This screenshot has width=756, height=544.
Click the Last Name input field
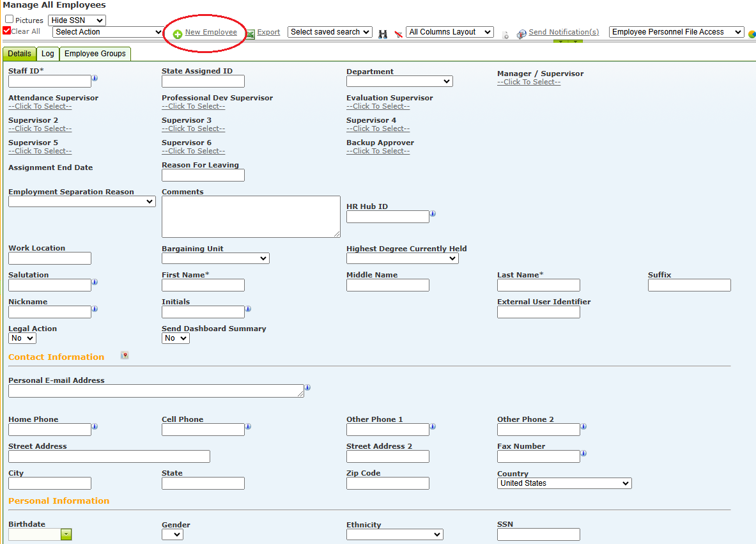point(539,285)
